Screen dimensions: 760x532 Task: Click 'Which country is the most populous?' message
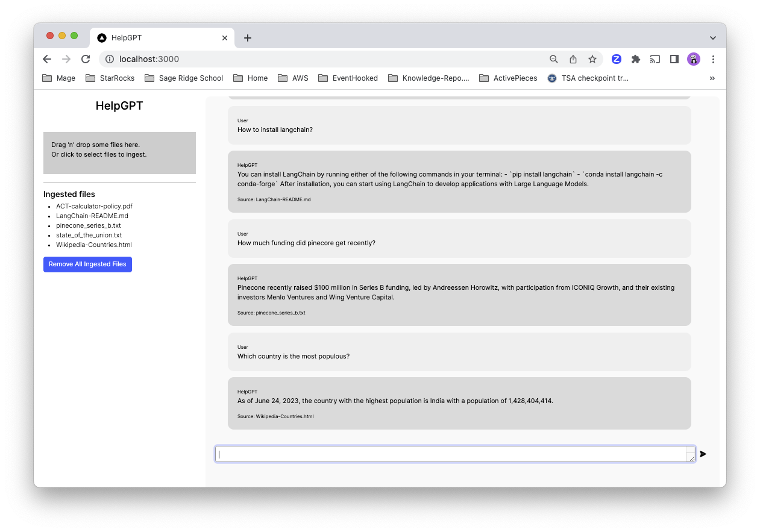(x=294, y=356)
